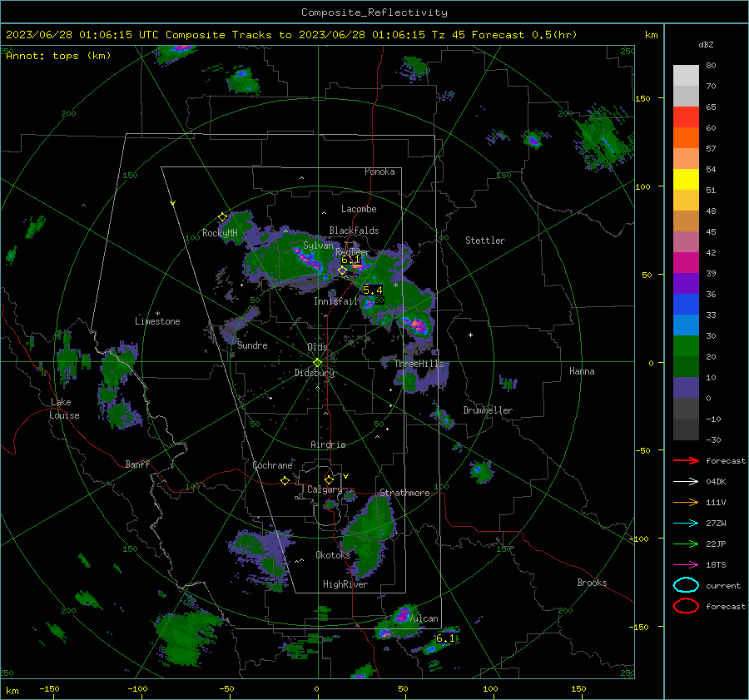Click the dBZ legend heading
The width and height of the screenshot is (749, 700).
(706, 44)
